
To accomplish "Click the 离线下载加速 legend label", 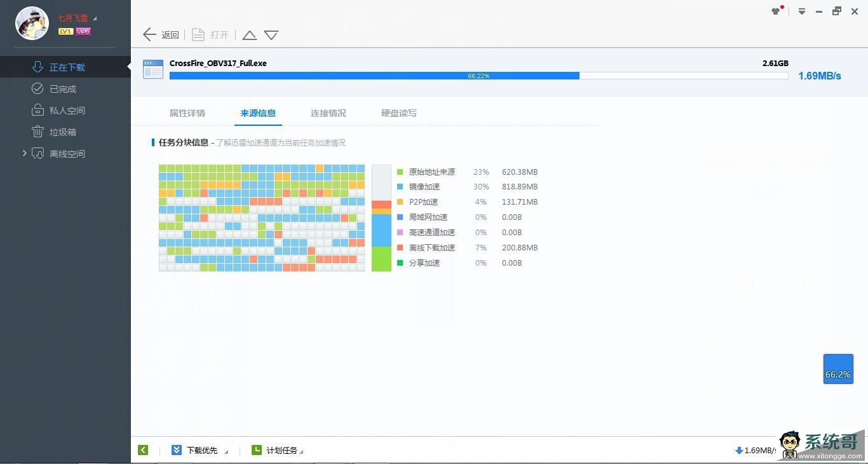I will coord(432,248).
